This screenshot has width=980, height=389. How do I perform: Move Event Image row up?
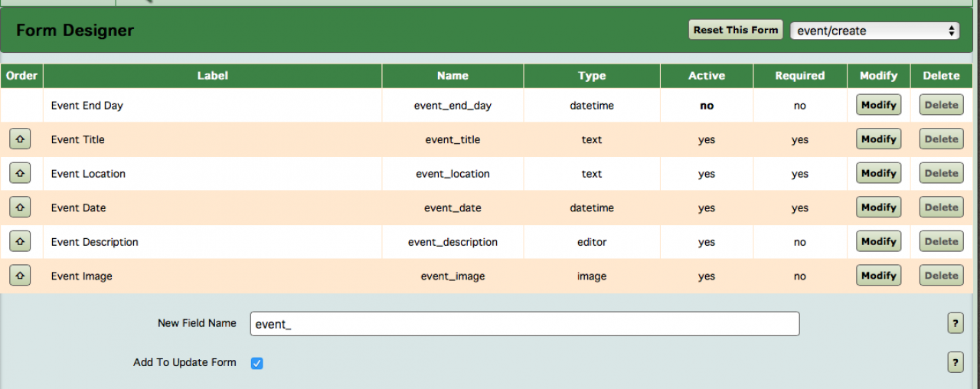[20, 276]
